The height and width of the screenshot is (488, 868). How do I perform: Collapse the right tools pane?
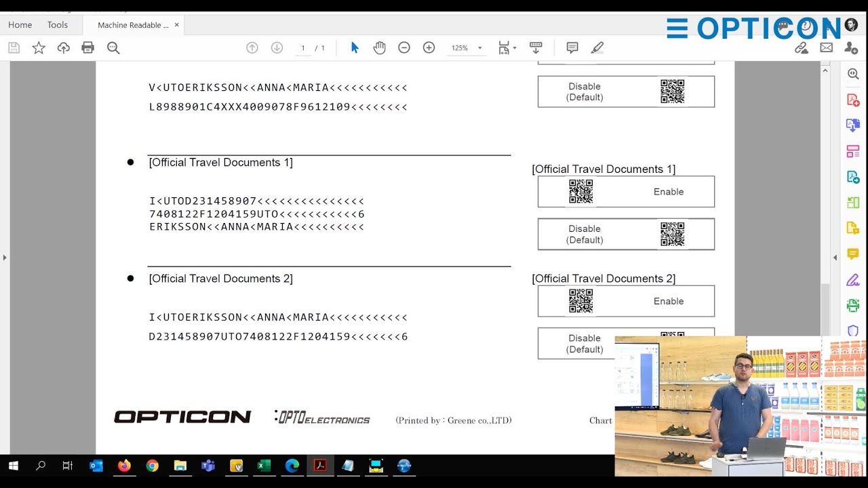click(x=835, y=258)
